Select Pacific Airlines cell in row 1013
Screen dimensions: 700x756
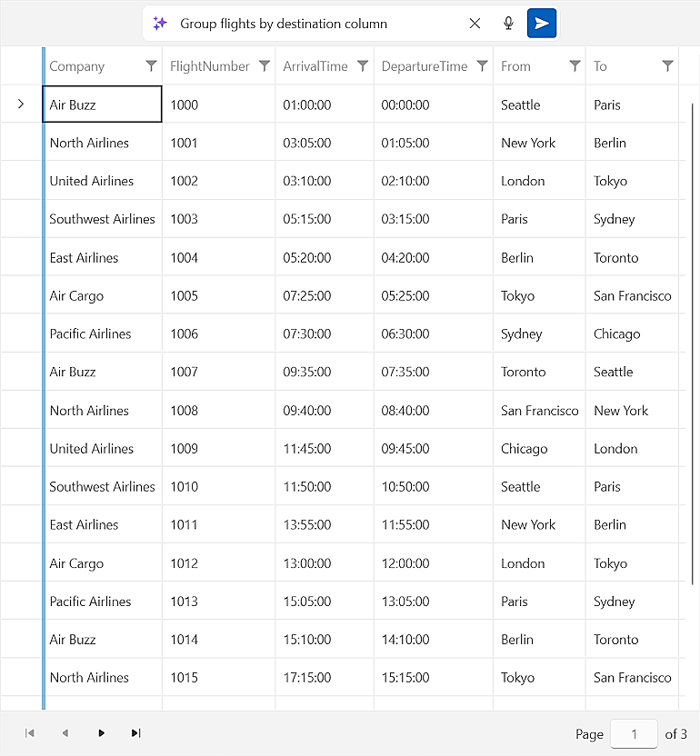click(x=103, y=602)
